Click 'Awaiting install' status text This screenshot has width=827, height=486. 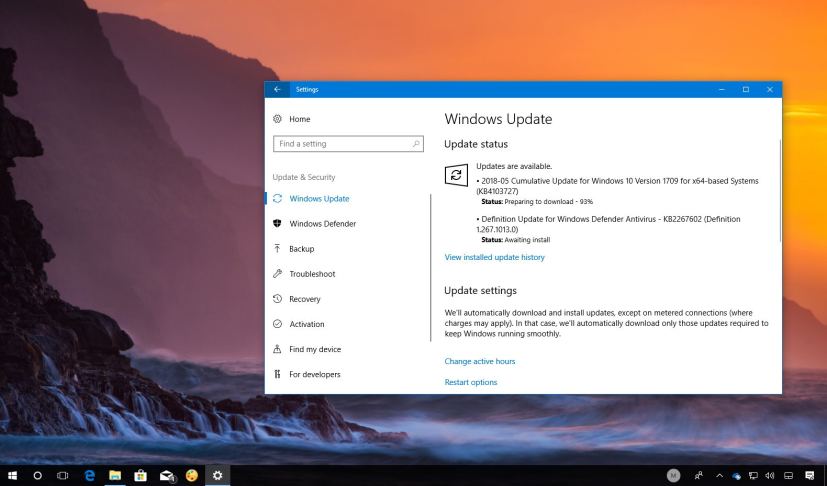click(x=527, y=240)
